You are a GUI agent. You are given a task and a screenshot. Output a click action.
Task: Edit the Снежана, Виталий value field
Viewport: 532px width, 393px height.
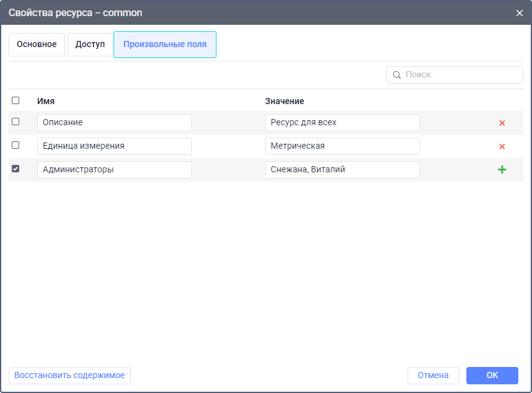click(x=342, y=170)
